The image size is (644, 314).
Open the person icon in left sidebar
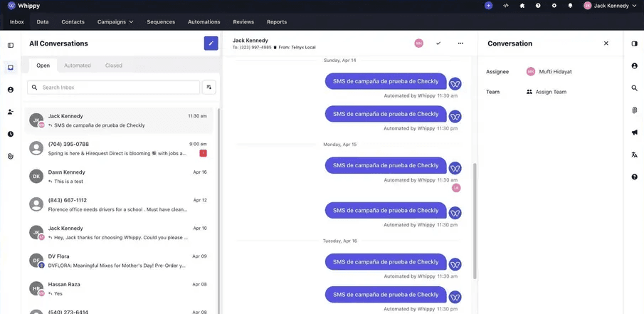[11, 90]
